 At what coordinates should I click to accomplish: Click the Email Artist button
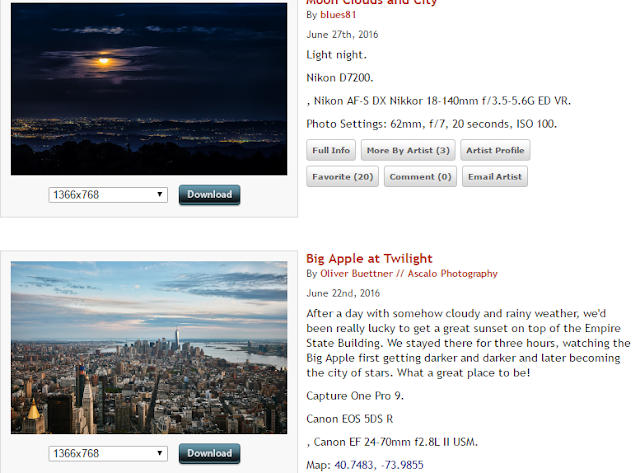[495, 177]
